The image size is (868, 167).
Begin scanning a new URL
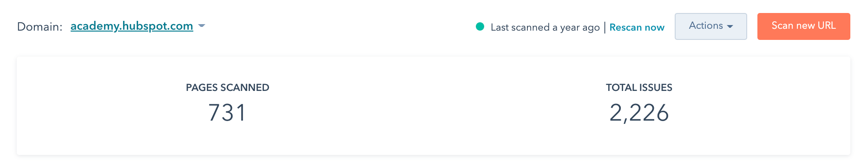[803, 26]
